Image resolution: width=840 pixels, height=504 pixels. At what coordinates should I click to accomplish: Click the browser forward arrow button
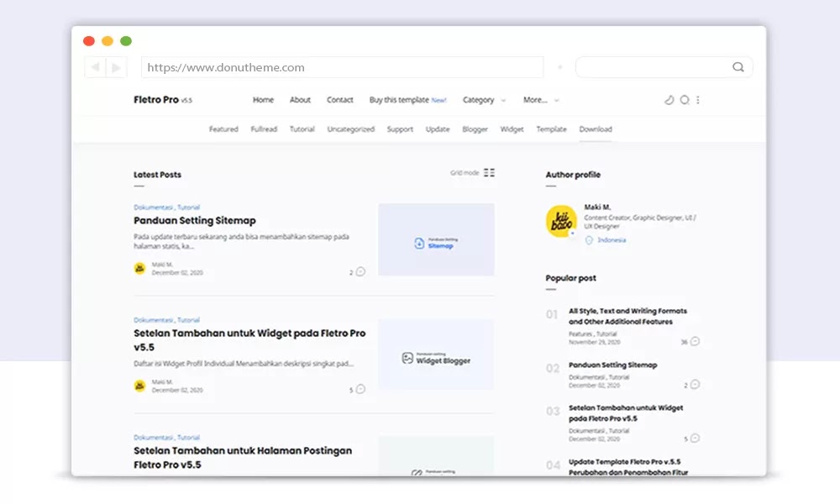pos(116,67)
